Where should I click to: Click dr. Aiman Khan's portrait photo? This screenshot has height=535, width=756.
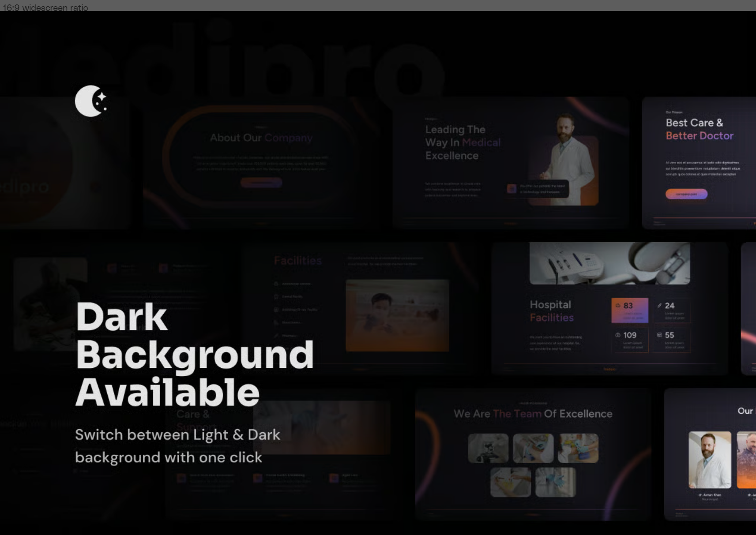pyautogui.click(x=710, y=460)
